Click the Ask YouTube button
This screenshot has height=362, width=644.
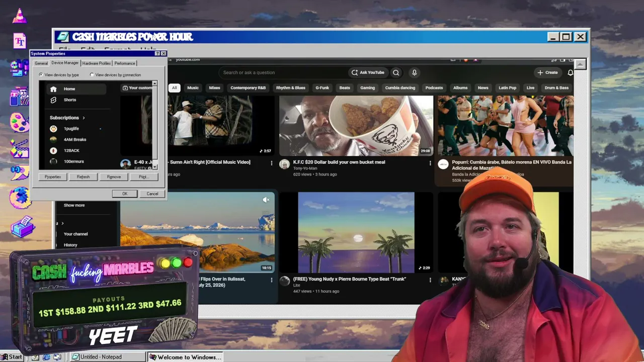(x=368, y=72)
